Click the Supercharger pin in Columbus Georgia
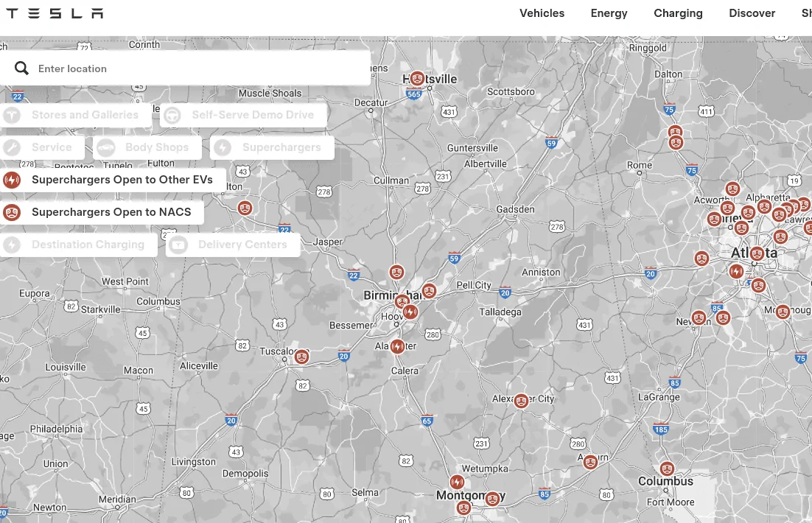 (667, 468)
